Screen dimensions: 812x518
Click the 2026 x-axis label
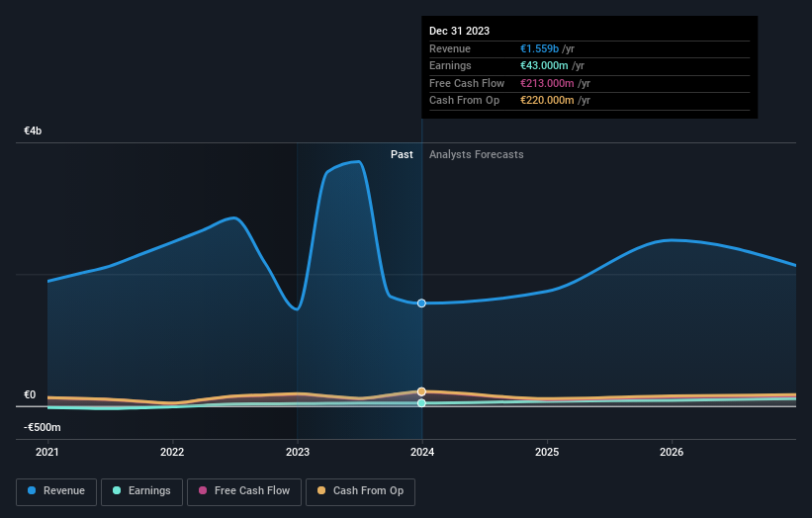coord(672,453)
